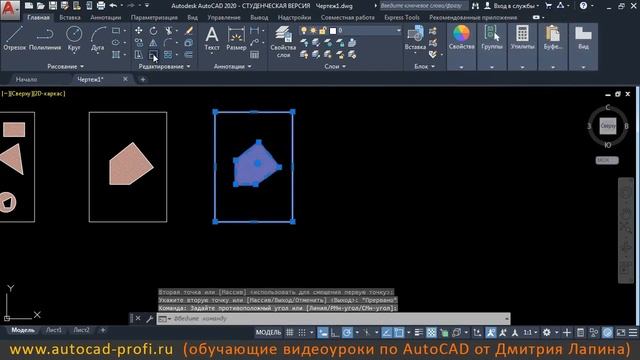
Task: Toggle object snap in status bar
Action: tap(399, 333)
